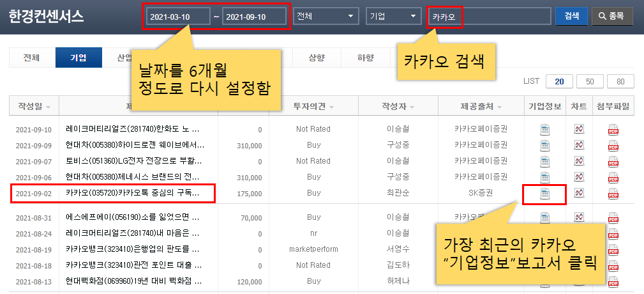This screenshot has height=294, width=644.
Task: Click author 서영수
Action: point(398,249)
